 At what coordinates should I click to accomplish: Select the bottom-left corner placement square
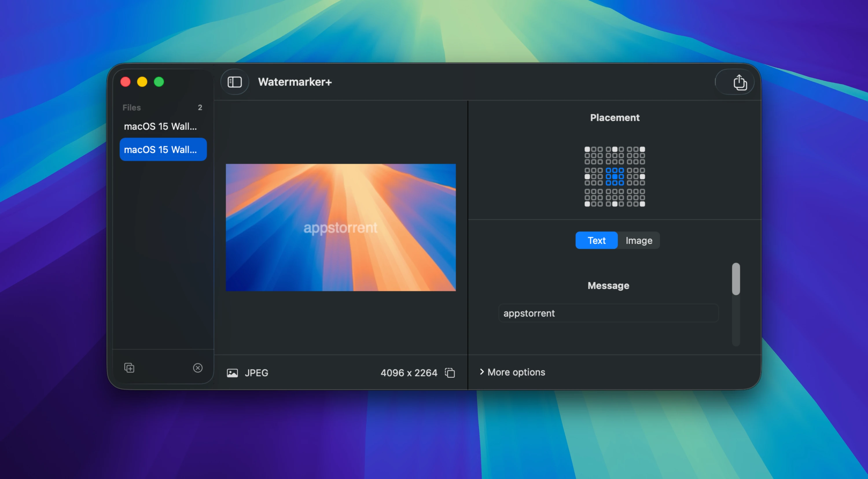coord(587,204)
